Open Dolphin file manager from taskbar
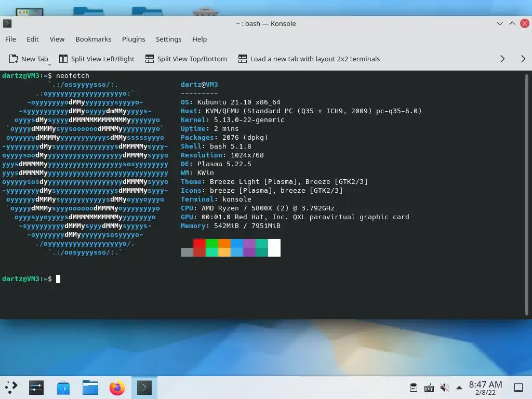Viewport: 532px width, 399px height. pyautogui.click(x=90, y=388)
